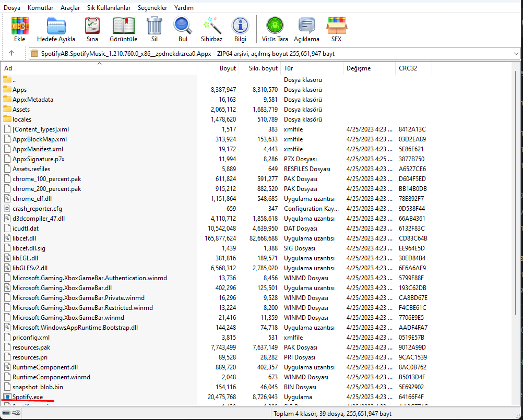Click the crash_reporter.cfg gear file icon
Screen dimensions: 523x420
[7, 208]
